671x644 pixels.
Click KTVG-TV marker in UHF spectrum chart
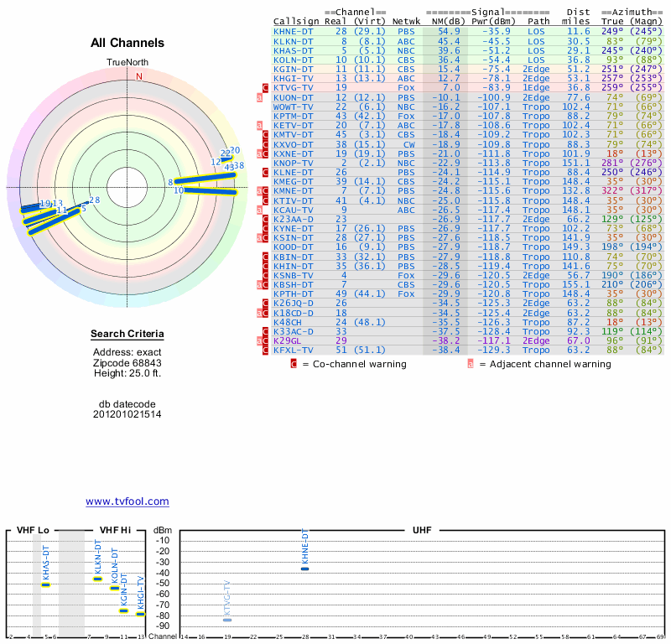[x=227, y=620]
